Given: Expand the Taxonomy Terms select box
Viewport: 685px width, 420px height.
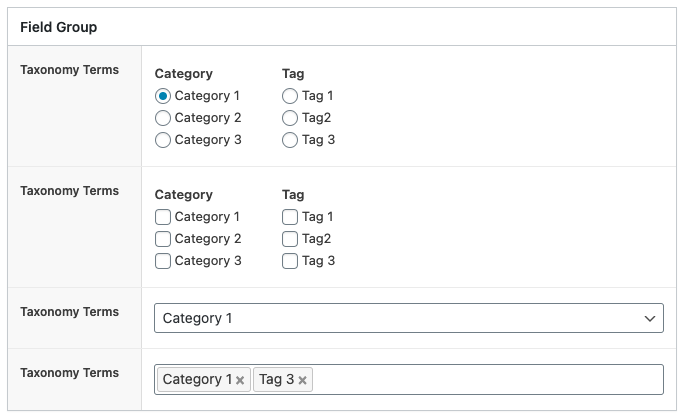Looking at the screenshot, I should pyautogui.click(x=409, y=318).
